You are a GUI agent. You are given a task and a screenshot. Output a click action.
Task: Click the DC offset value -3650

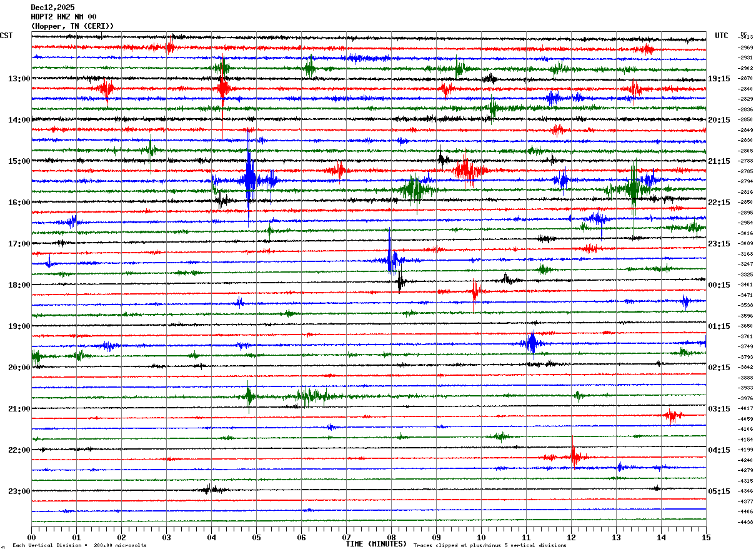pyautogui.click(x=746, y=326)
